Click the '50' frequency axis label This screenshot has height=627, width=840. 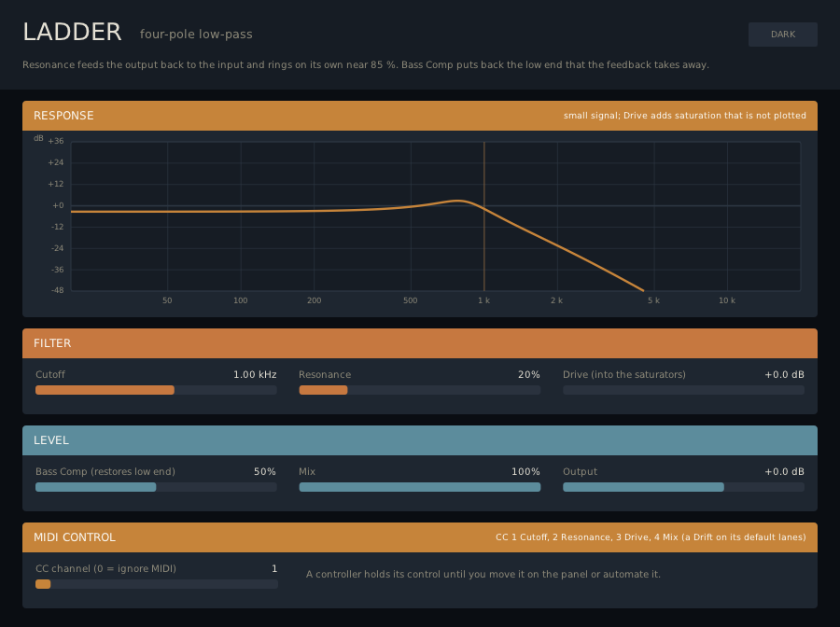point(167,300)
